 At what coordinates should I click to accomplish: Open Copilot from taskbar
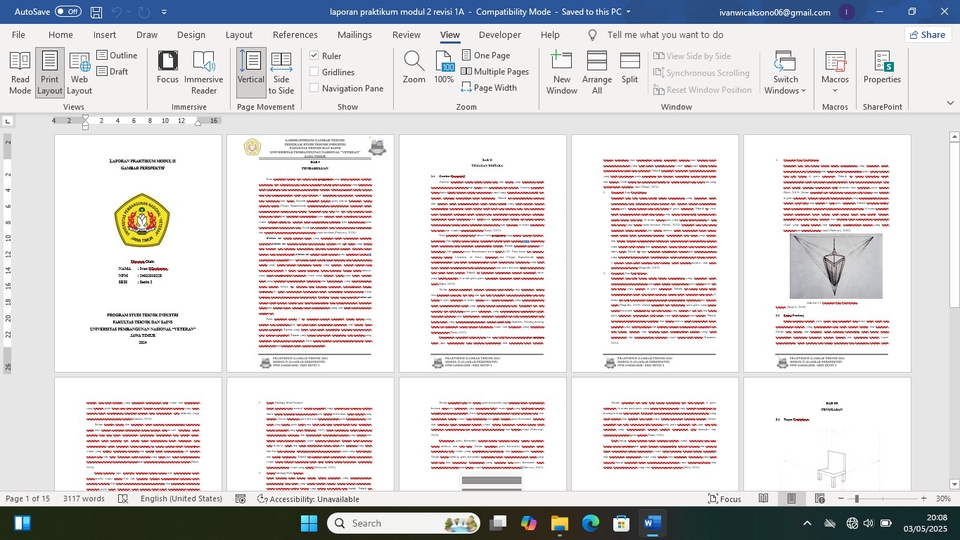click(528, 523)
